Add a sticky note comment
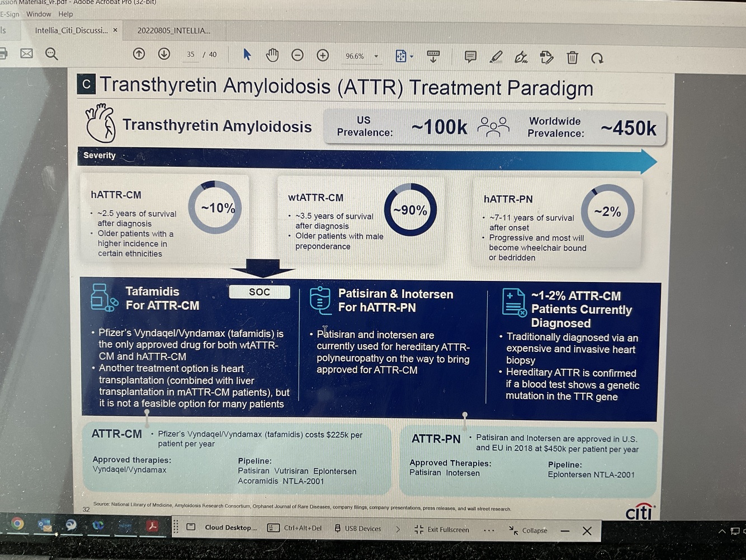This screenshot has height=560, width=746. click(470, 57)
